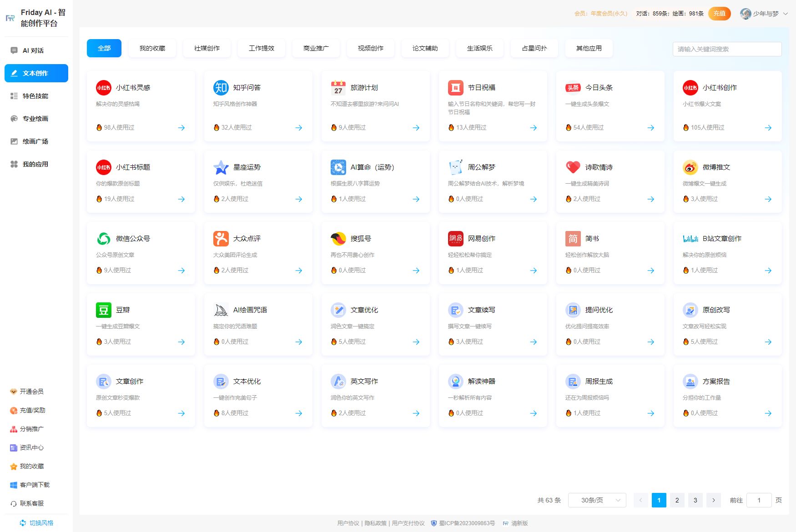Select the 生活娱乐 tab
This screenshot has height=532, width=796.
pos(480,48)
